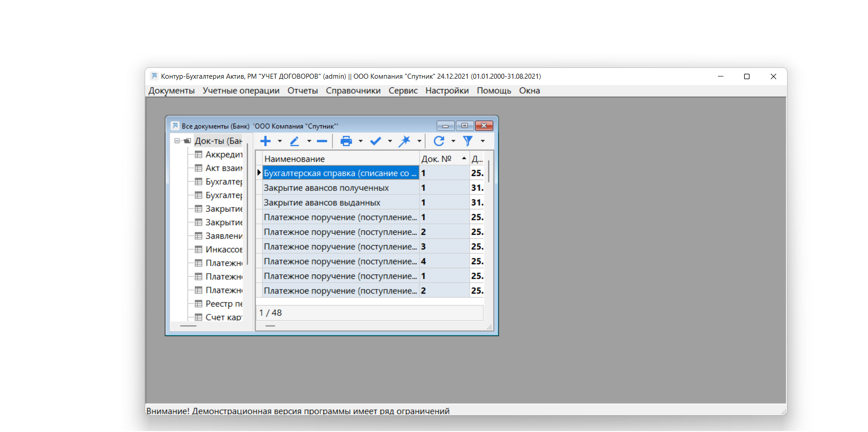Click the funnel Filter icon in the toolbar

468,141
